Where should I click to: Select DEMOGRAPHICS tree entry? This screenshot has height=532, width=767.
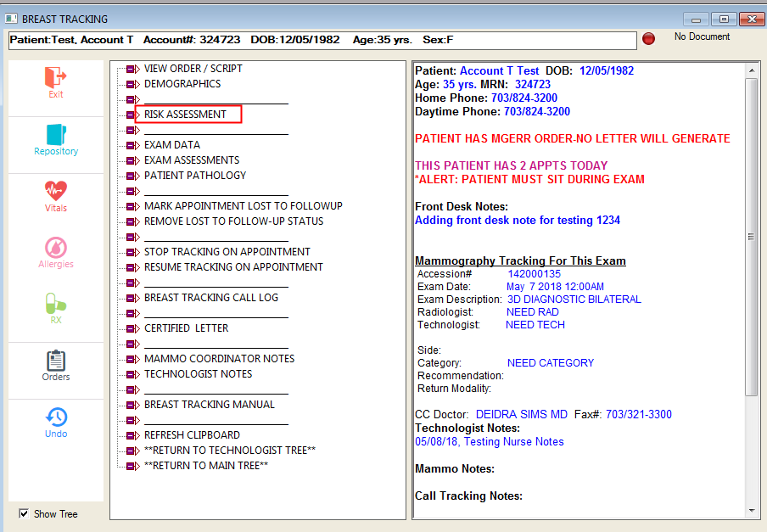[182, 84]
